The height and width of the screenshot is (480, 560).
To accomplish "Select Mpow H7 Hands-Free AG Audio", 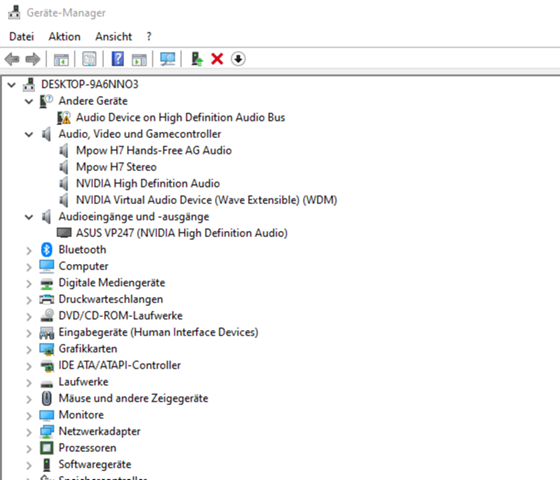I will [154, 150].
